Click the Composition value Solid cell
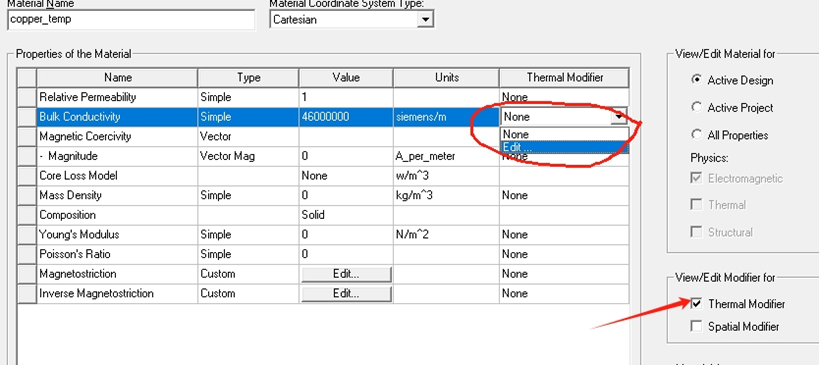819x365 pixels. tap(346, 215)
